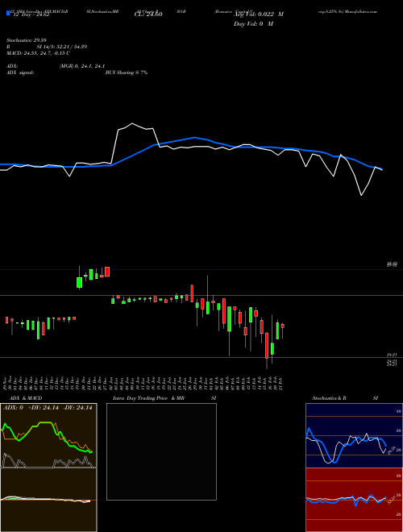Select the '(MGR) 0, 24.1, 24.1' ADX values
This screenshot has width=403, height=532.
81,66
